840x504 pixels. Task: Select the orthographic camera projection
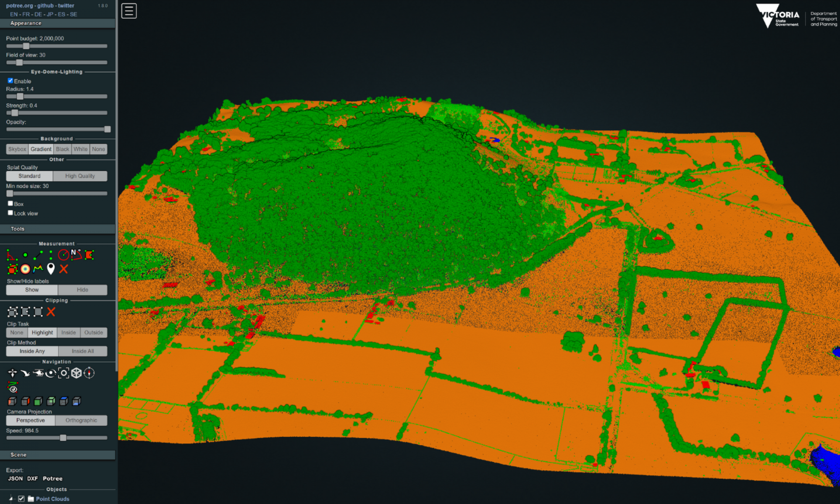click(x=81, y=420)
